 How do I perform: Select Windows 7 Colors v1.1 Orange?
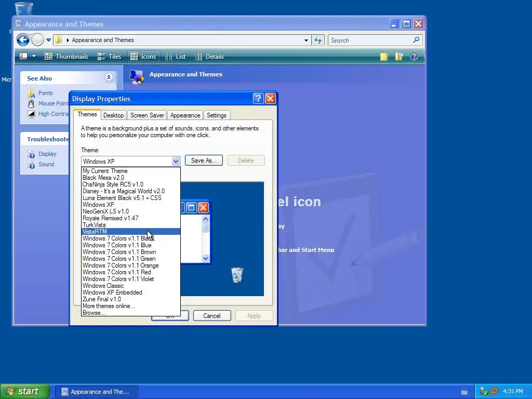pyautogui.click(x=131, y=265)
